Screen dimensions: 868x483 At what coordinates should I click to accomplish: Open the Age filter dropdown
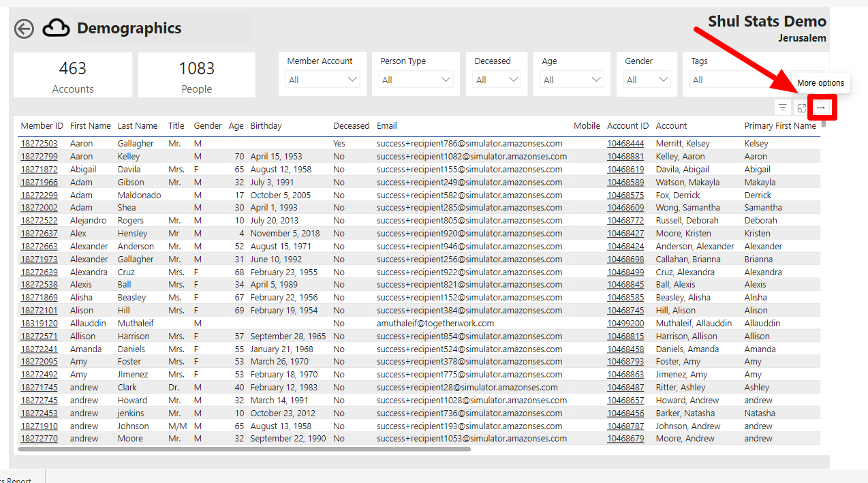tap(572, 80)
